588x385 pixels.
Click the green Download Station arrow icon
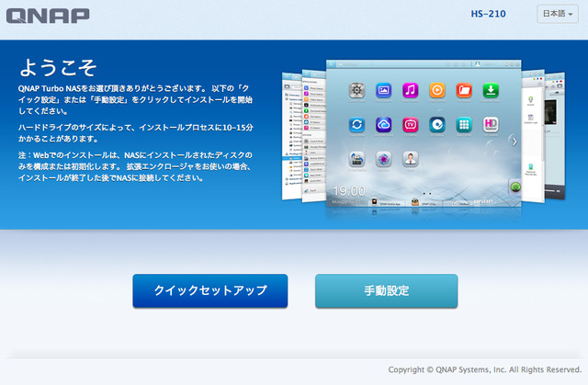coord(491,90)
